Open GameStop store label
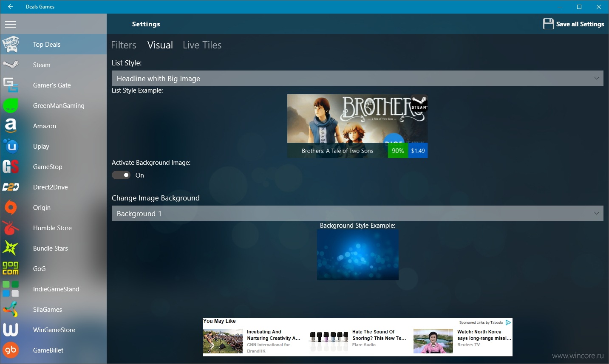609x364 pixels. pyautogui.click(x=48, y=166)
